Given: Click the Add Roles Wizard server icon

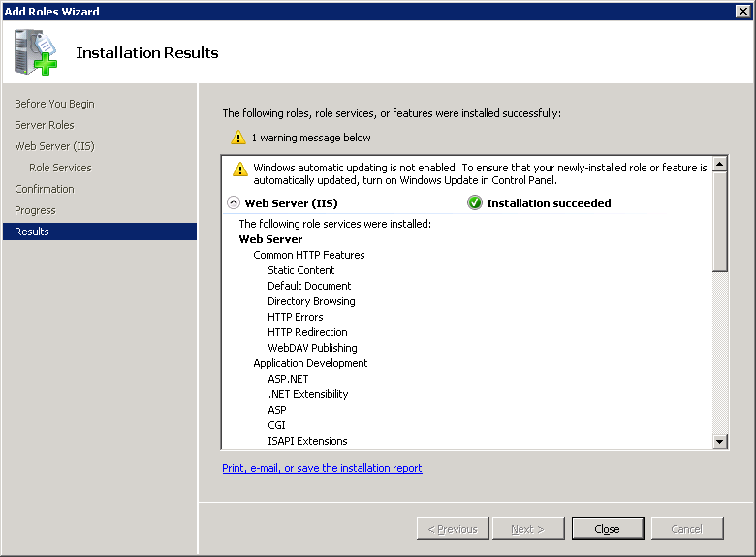Looking at the screenshot, I should click(36, 52).
